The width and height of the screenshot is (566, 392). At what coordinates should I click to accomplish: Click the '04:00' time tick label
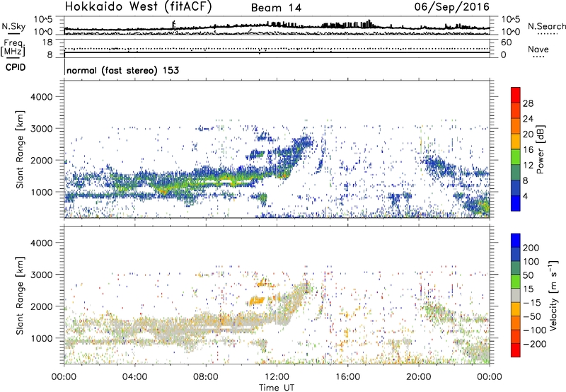coord(134,377)
